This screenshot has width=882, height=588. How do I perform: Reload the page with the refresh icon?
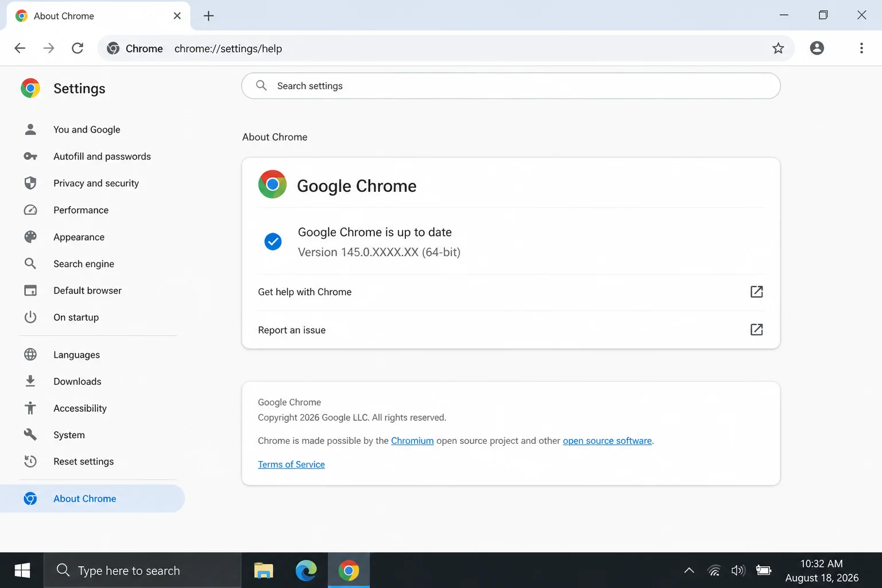pos(78,48)
